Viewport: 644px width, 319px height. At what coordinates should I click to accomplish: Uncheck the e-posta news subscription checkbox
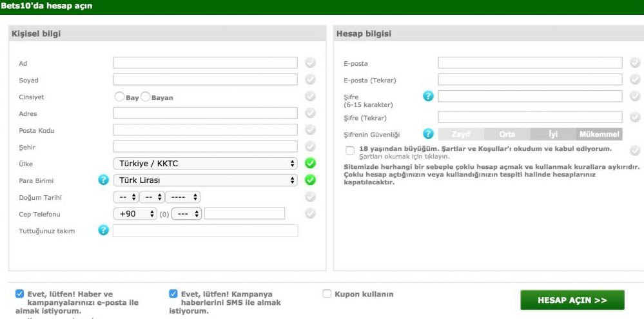[x=20, y=294]
